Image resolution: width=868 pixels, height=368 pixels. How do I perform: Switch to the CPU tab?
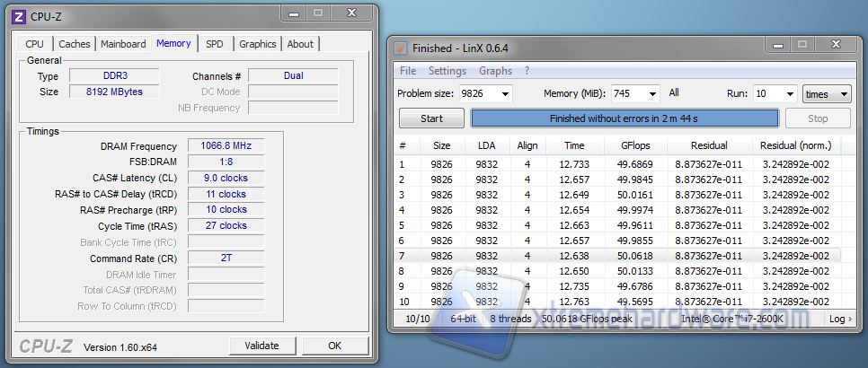35,44
